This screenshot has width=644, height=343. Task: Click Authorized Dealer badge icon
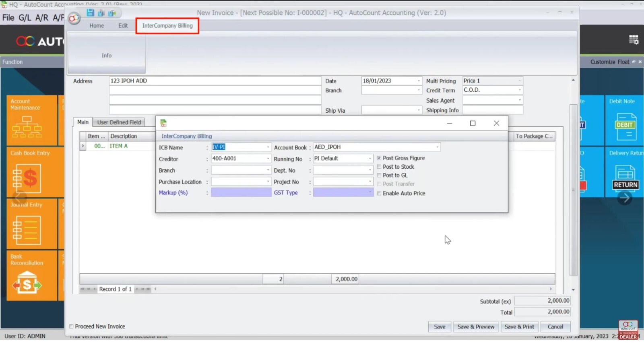pyautogui.click(x=628, y=331)
